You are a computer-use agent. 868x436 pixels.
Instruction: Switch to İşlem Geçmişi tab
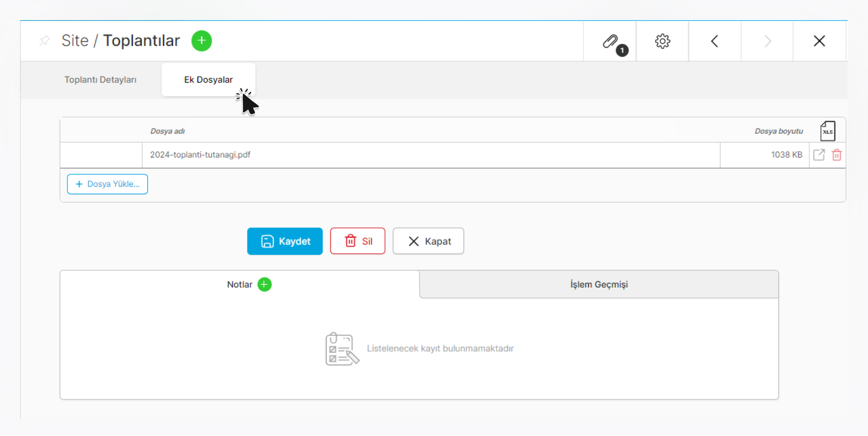[599, 284]
